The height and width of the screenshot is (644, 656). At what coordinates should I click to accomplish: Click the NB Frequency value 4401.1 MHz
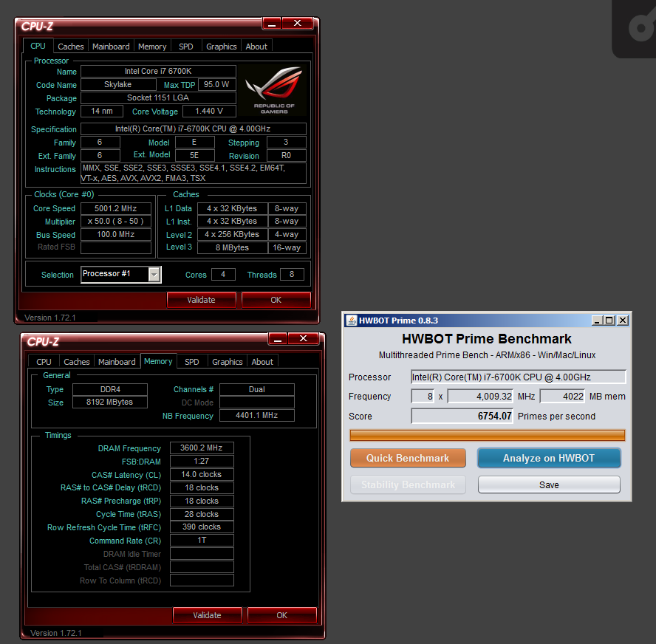point(257,415)
